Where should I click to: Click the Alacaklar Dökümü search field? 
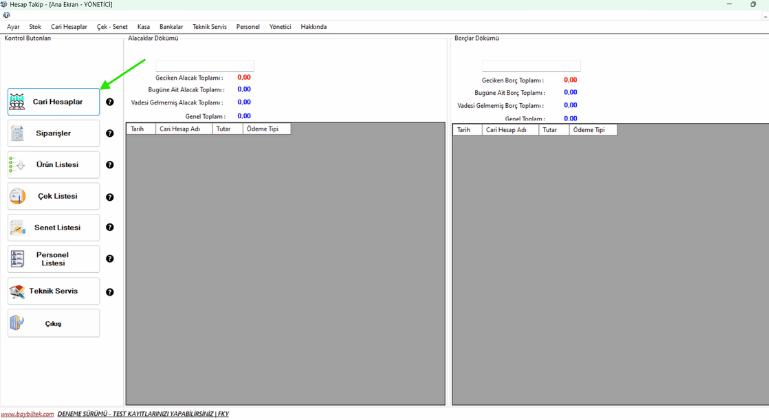pos(205,66)
